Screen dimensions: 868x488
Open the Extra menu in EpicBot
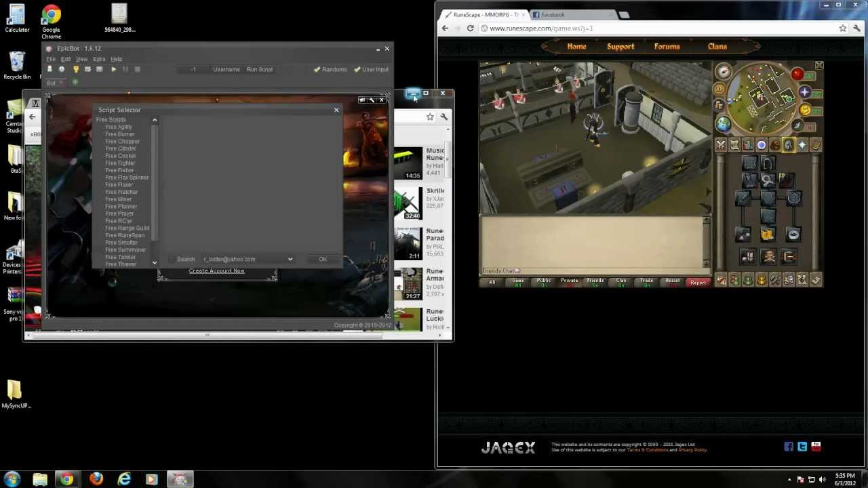tap(99, 59)
